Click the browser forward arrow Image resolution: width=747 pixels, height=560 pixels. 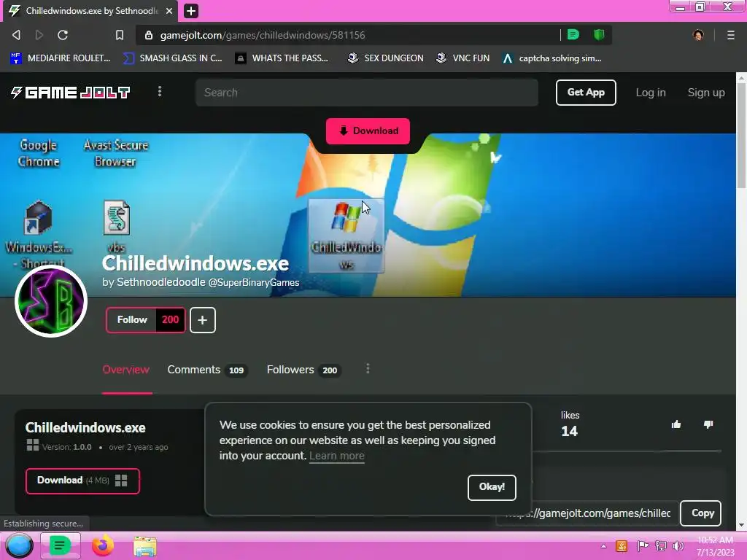pyautogui.click(x=39, y=35)
